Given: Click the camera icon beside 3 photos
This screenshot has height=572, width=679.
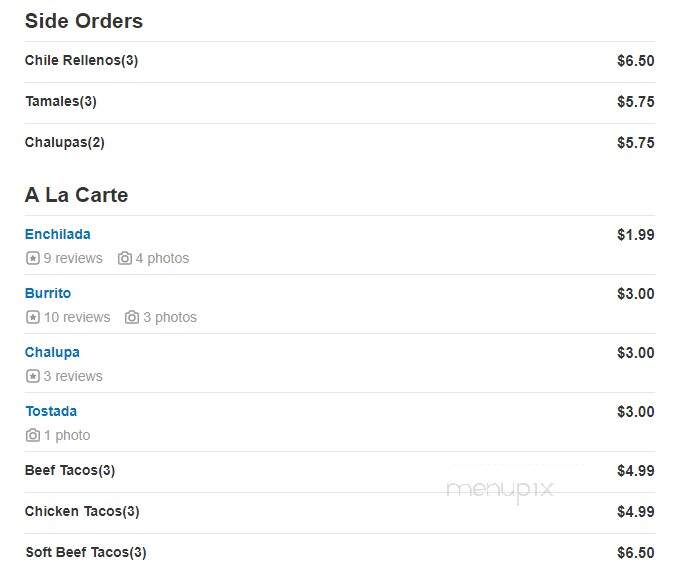Looking at the screenshot, I should click(x=132, y=317).
